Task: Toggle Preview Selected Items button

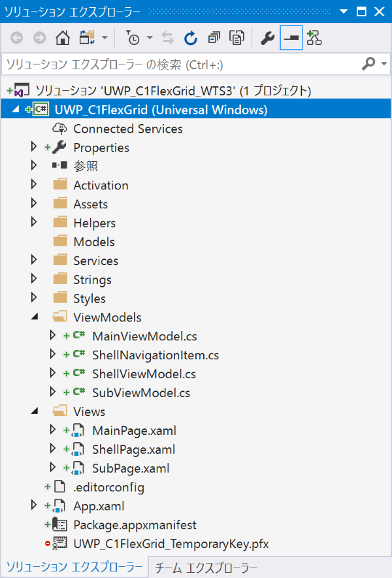Action: point(291,38)
